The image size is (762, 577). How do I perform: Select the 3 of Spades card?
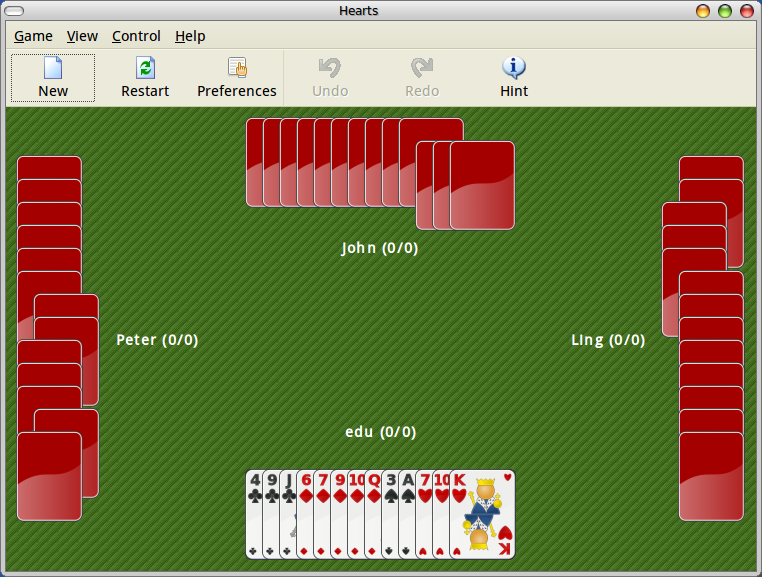pos(390,514)
